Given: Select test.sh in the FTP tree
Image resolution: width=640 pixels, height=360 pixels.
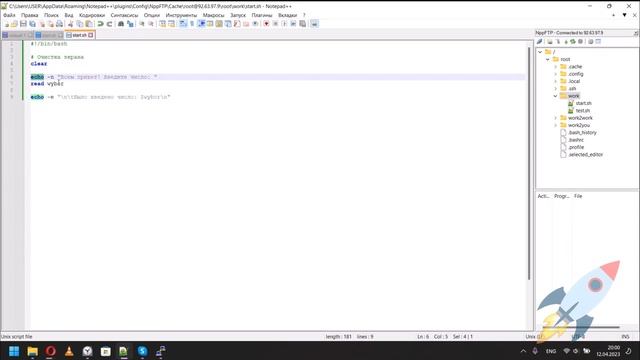Looking at the screenshot, I should point(582,111).
